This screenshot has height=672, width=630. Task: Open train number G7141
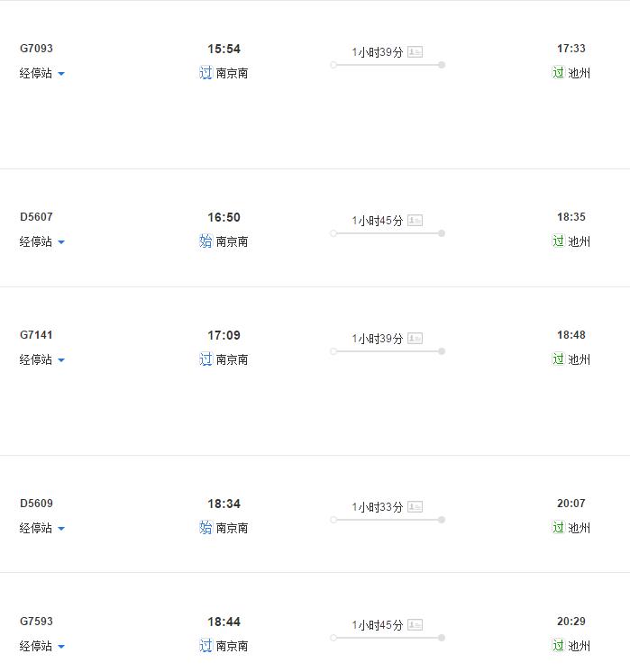point(36,335)
